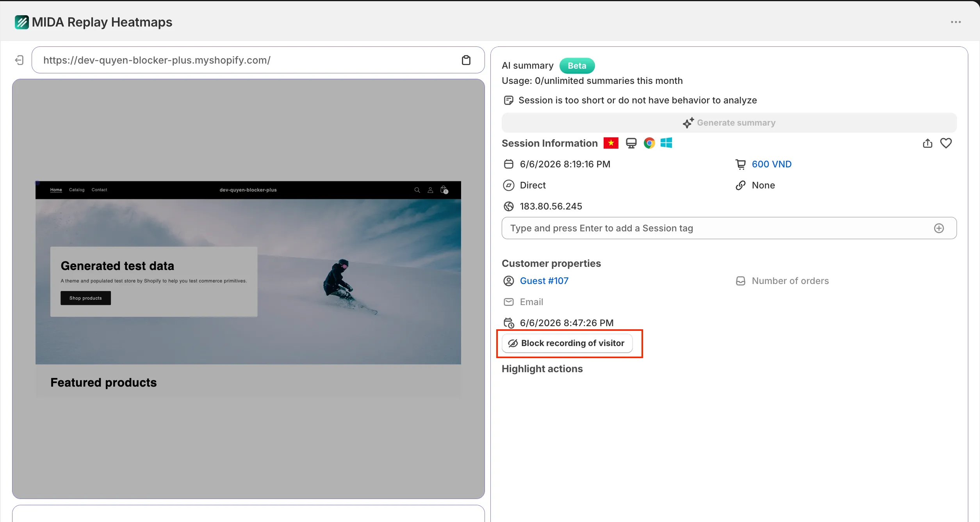Click the dev-quyen-blocker-plus store title

coord(248,190)
